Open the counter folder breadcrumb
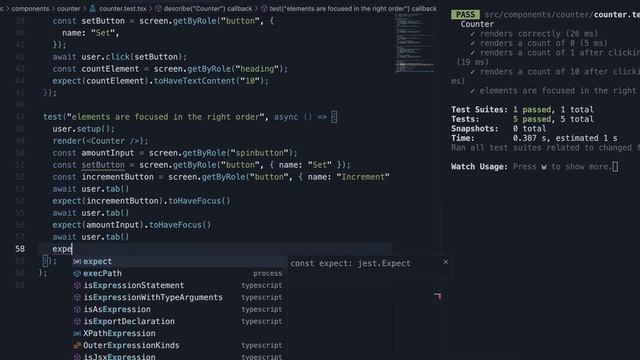 point(69,9)
